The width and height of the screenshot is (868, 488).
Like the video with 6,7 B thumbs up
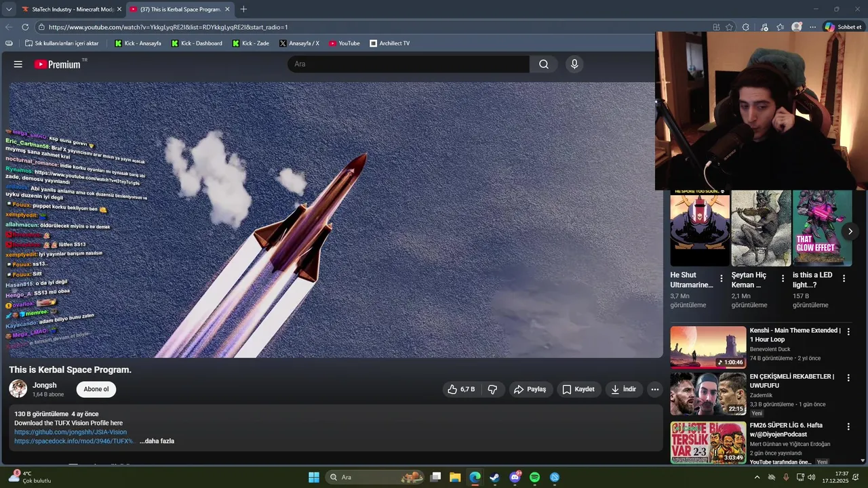pyautogui.click(x=462, y=389)
